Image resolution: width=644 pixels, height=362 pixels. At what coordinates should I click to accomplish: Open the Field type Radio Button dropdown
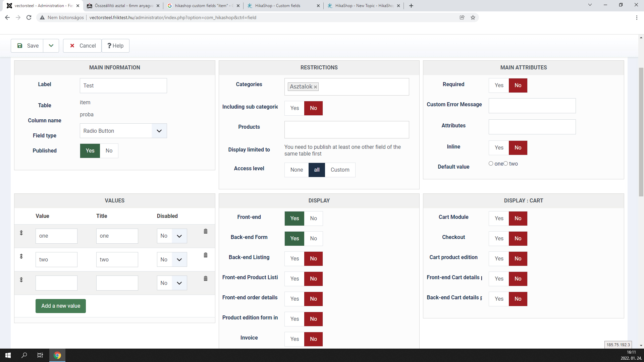coord(123,131)
